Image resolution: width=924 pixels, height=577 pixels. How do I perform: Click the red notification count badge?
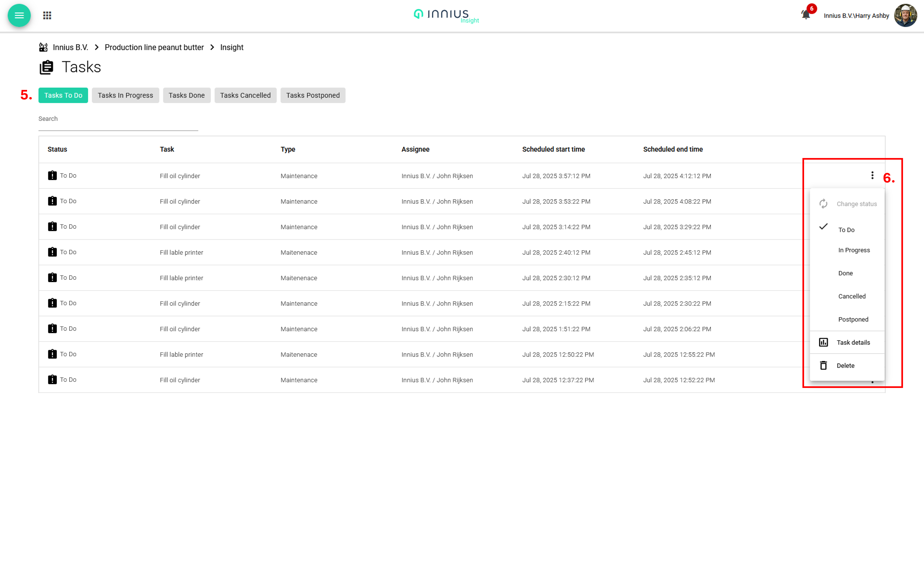812,8
